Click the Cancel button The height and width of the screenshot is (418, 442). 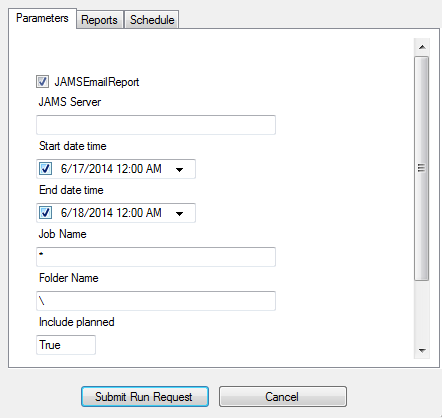[283, 397]
